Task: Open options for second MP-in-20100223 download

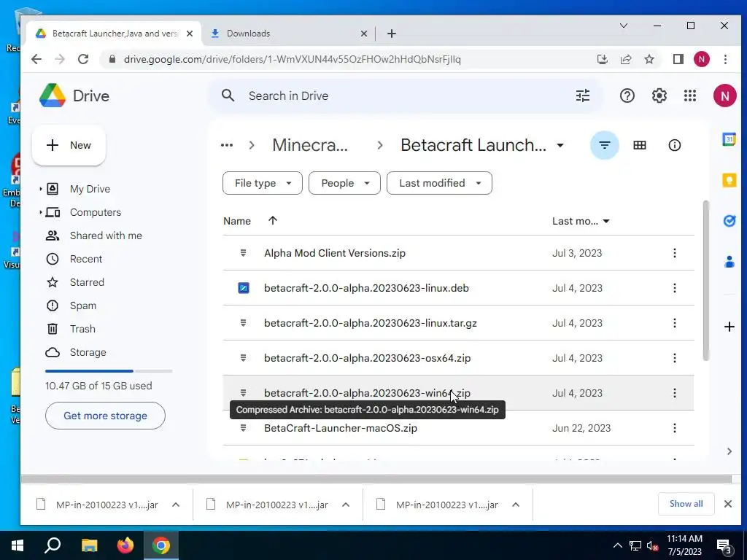Action: point(346,505)
